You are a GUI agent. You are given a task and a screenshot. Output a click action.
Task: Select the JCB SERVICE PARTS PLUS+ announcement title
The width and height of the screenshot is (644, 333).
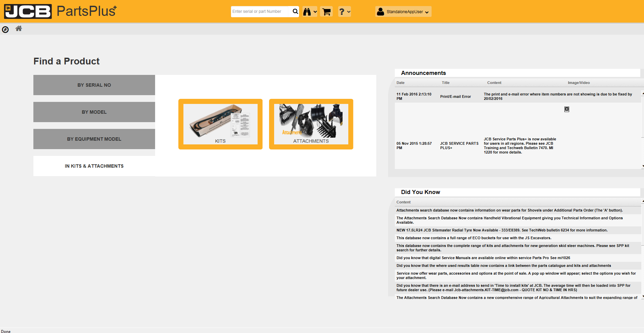(459, 146)
